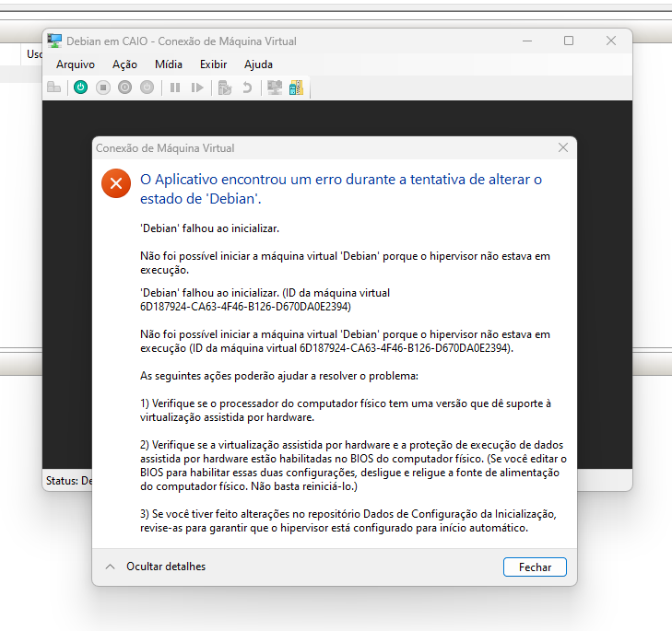Click suggestion 3 about Dados de Configuração
The height and width of the screenshot is (631, 672).
[x=348, y=520]
